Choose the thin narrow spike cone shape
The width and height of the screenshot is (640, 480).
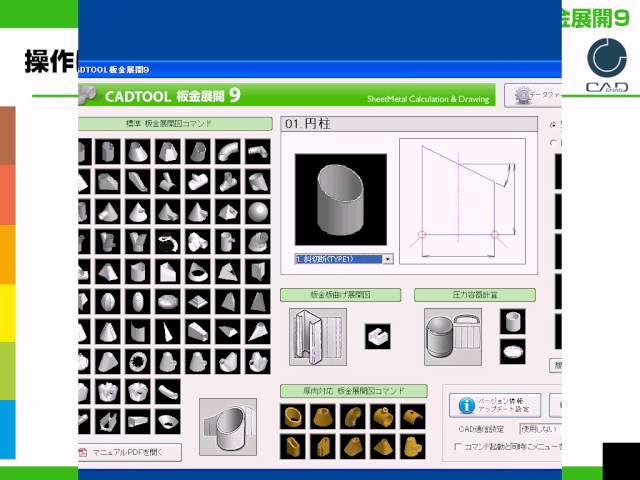click(x=168, y=331)
